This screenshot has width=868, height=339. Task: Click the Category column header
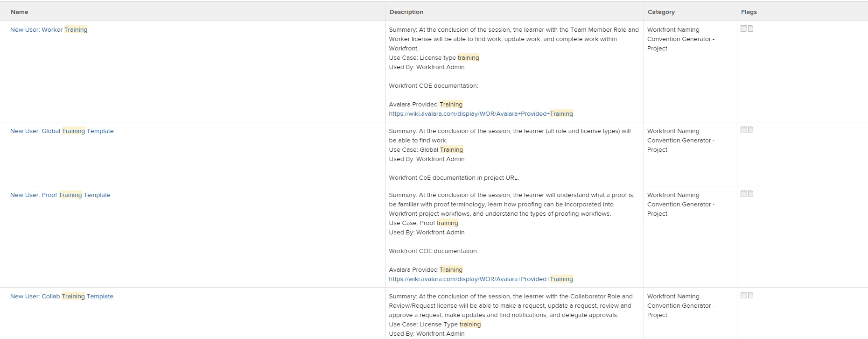[x=661, y=12]
